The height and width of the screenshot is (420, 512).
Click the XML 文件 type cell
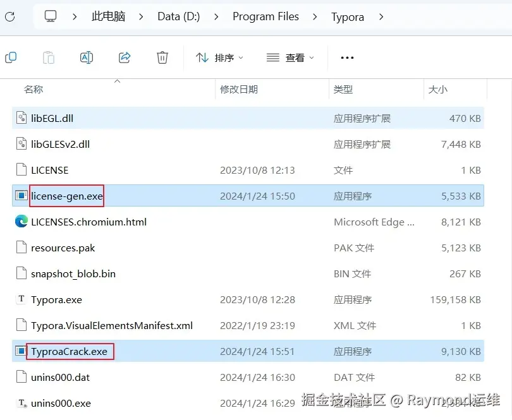click(355, 325)
